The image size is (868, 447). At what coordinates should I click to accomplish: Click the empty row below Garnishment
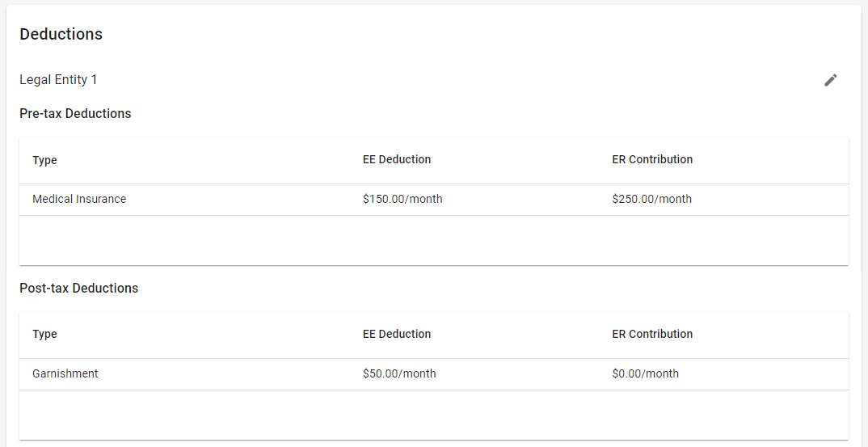click(434, 415)
